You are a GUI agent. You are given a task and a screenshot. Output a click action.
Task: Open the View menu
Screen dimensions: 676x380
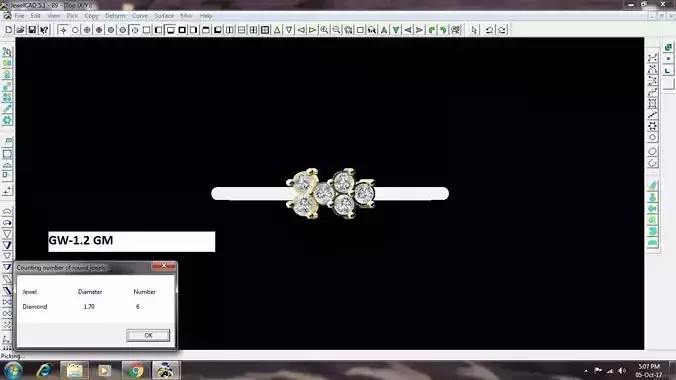53,16
